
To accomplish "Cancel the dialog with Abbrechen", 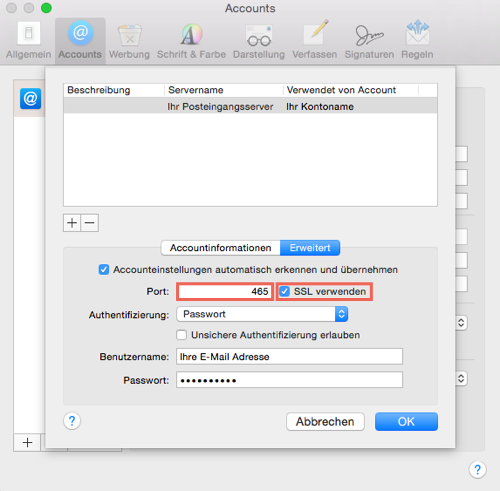I will 325,422.
